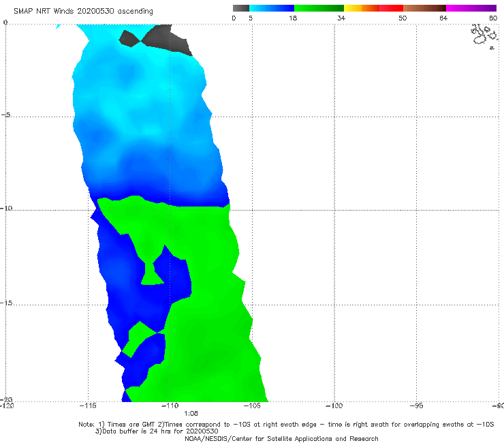This screenshot has height=443, width=504.
Task: Click the longitude label '-95'
Action: click(x=417, y=406)
